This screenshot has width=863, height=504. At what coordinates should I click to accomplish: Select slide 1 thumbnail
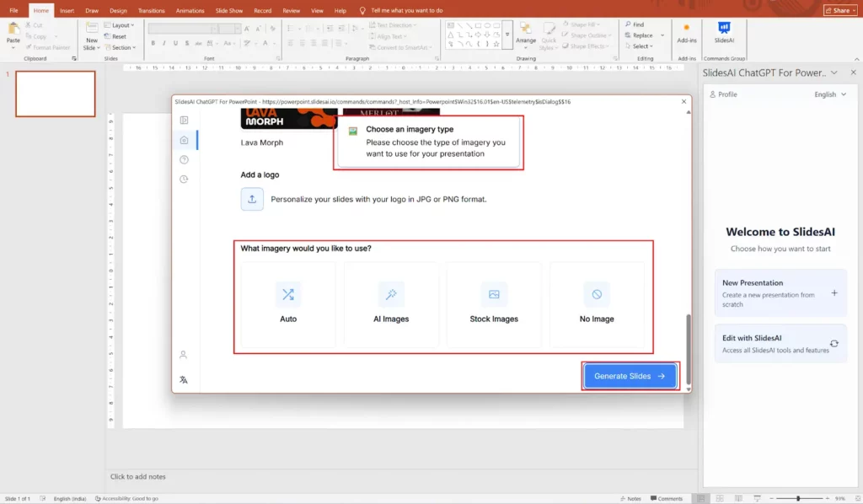56,94
